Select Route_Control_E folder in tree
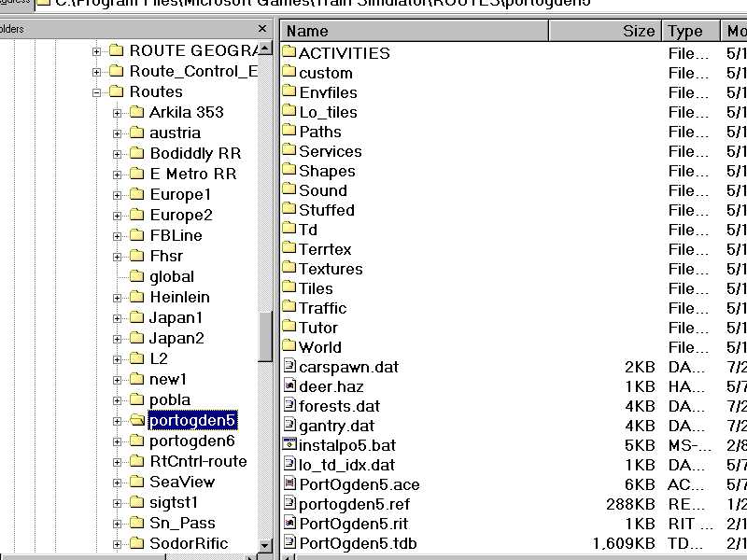Viewport: 747px width, 560px height. click(x=193, y=71)
